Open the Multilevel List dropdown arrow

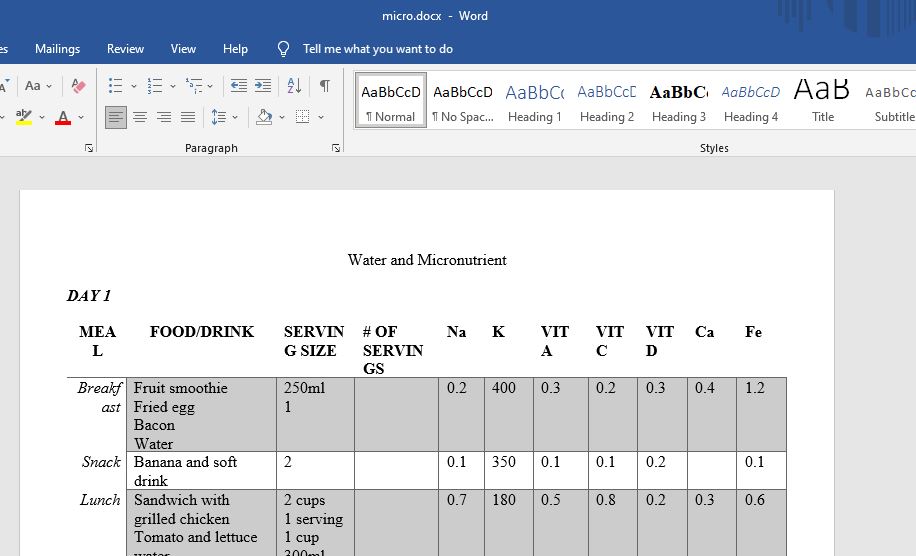[210, 86]
